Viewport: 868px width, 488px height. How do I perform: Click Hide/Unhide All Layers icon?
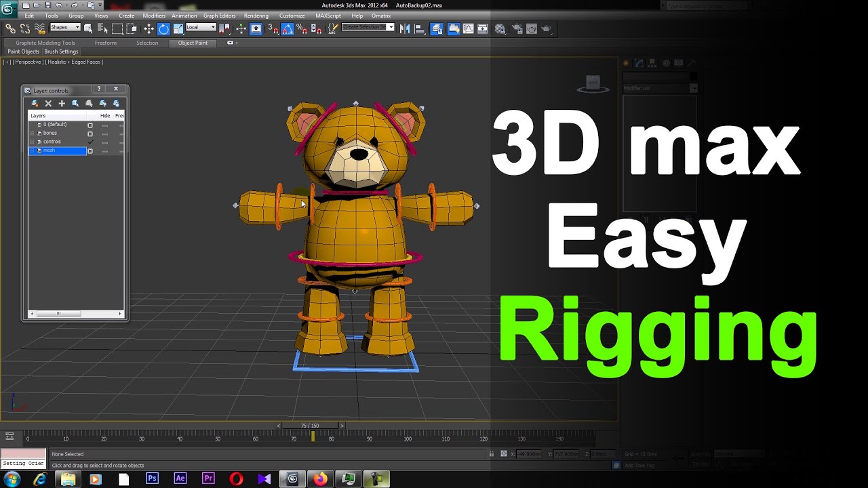pos(102,104)
